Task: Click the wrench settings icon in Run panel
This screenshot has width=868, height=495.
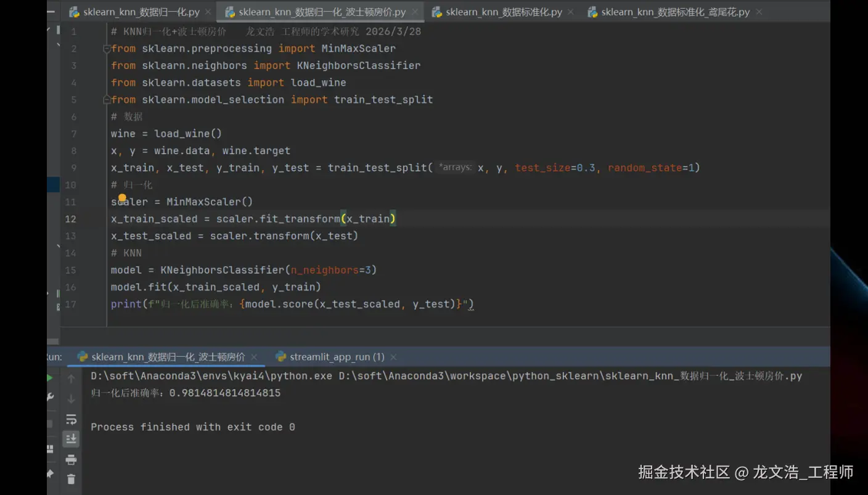Action: 51,398
